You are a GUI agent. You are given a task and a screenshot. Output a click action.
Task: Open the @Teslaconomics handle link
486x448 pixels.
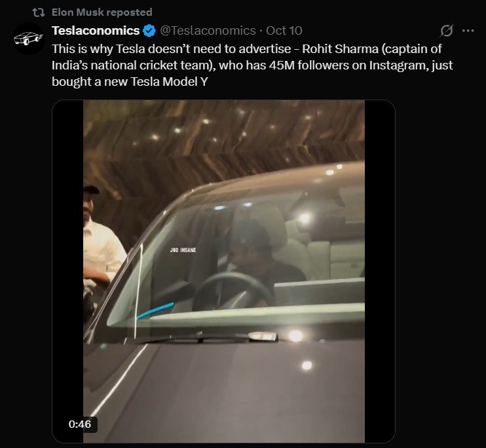(x=208, y=31)
